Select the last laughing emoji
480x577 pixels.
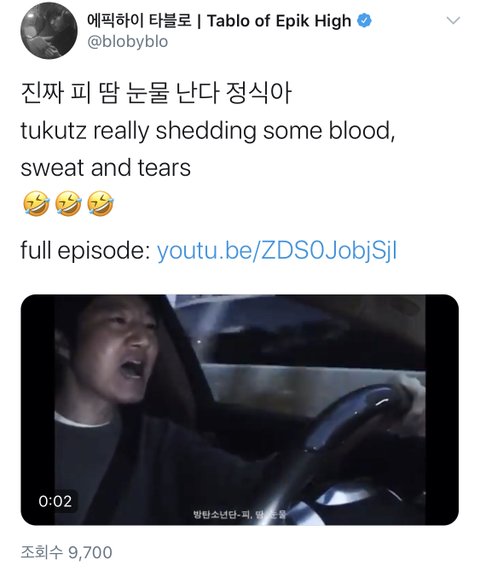pos(100,203)
